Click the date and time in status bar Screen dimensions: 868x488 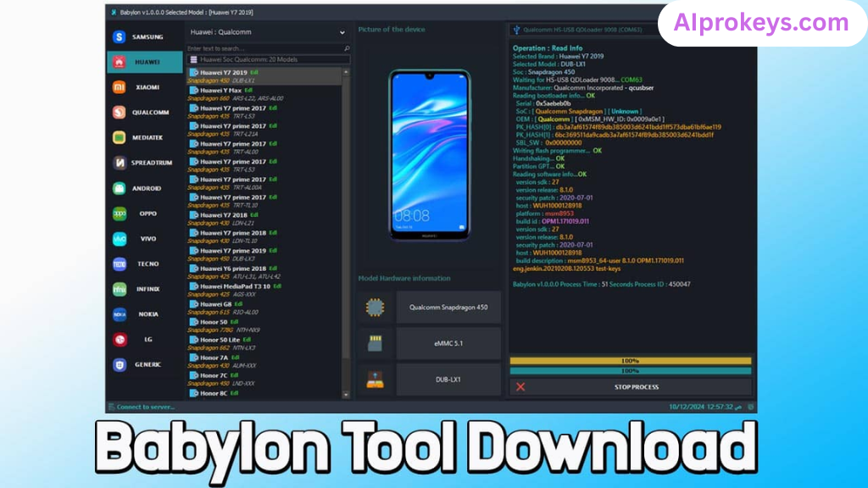pos(705,407)
